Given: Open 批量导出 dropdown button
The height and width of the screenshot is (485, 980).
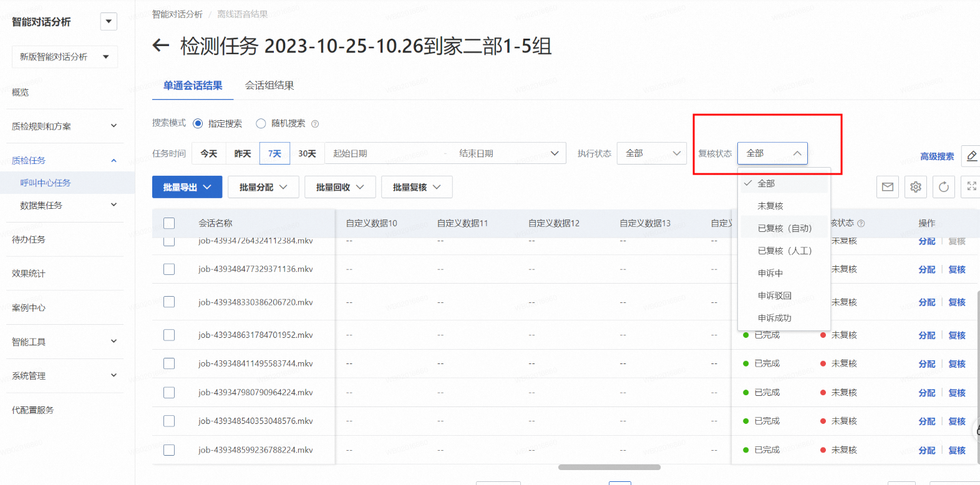Looking at the screenshot, I should tap(187, 187).
